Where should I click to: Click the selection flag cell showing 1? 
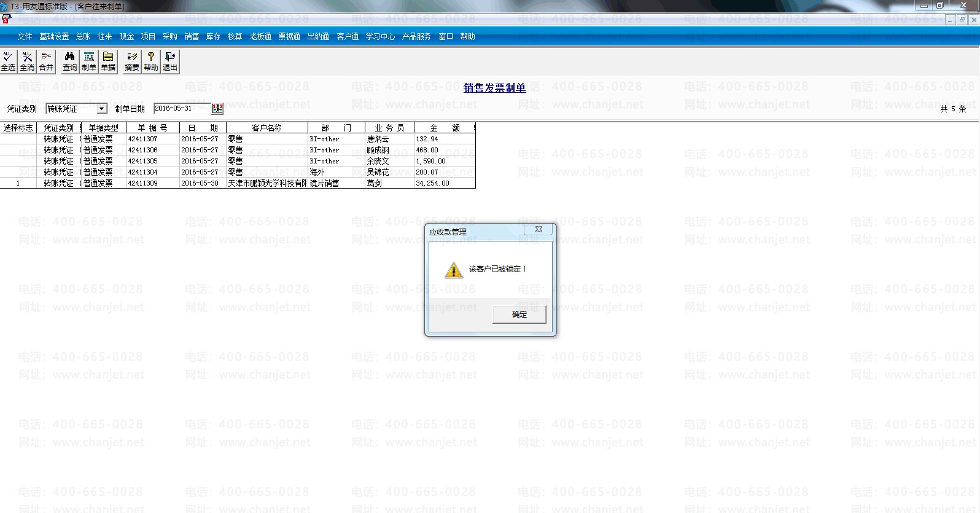18,183
